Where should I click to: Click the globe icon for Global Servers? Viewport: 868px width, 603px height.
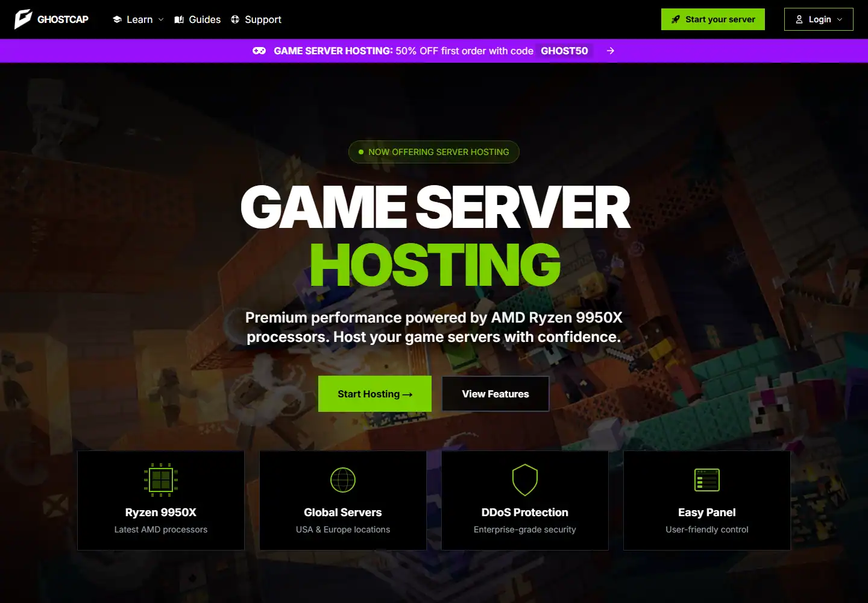pos(343,480)
